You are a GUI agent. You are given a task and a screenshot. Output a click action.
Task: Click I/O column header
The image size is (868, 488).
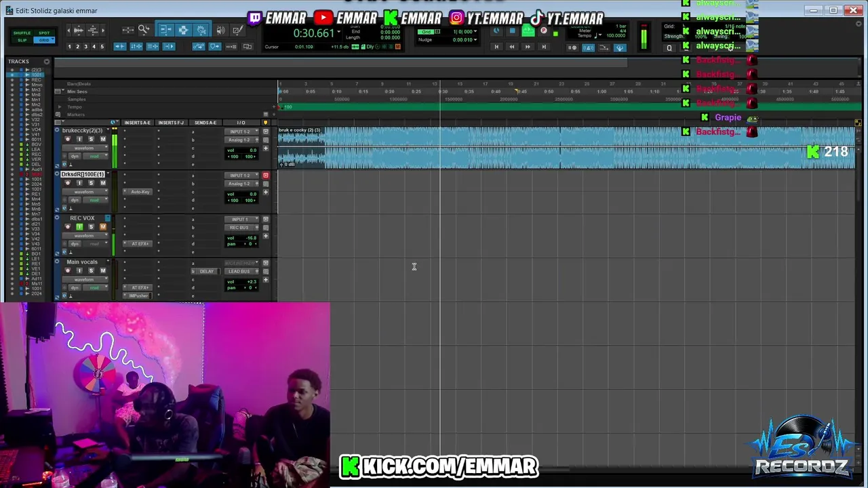point(241,123)
